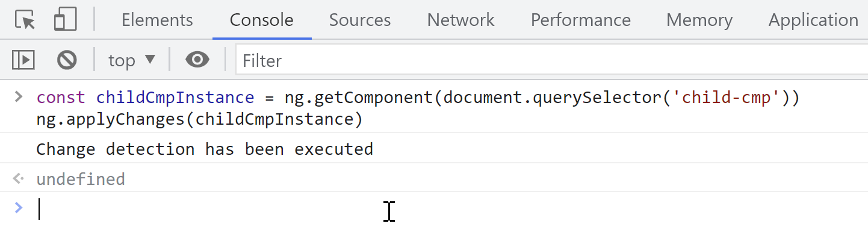
Task: Open the top context dropdown
Action: point(132,60)
